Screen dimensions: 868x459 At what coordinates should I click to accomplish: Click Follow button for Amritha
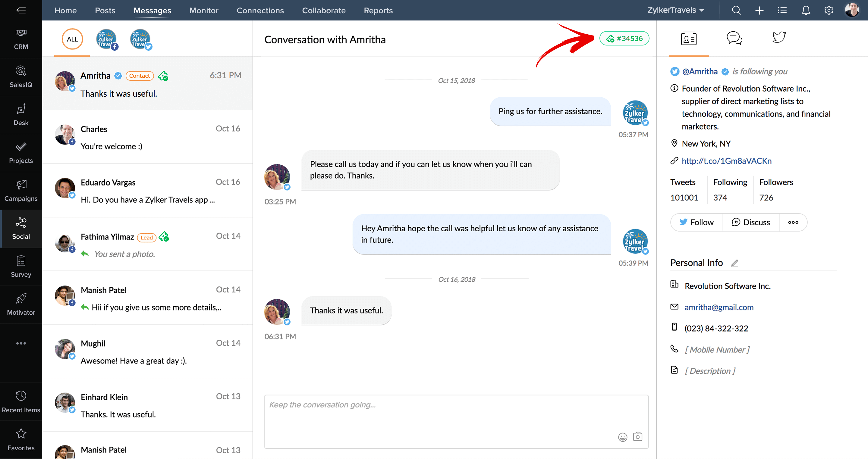[x=696, y=222]
